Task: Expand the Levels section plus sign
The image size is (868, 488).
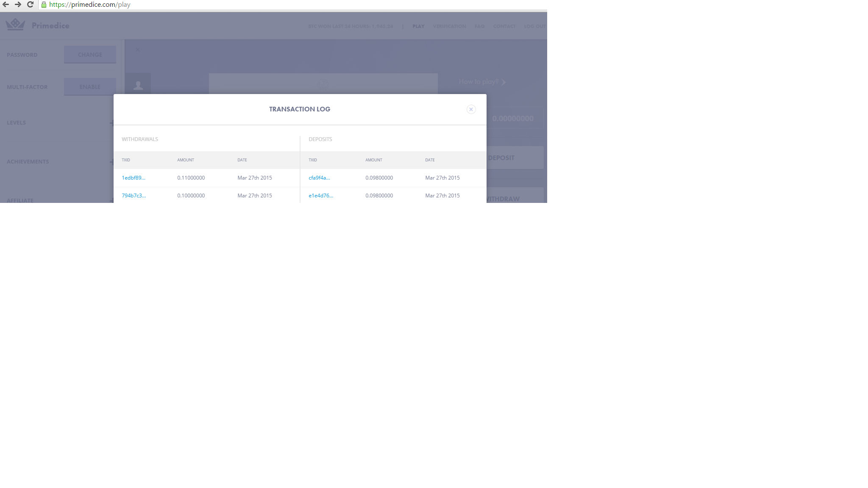Action: 111,123
